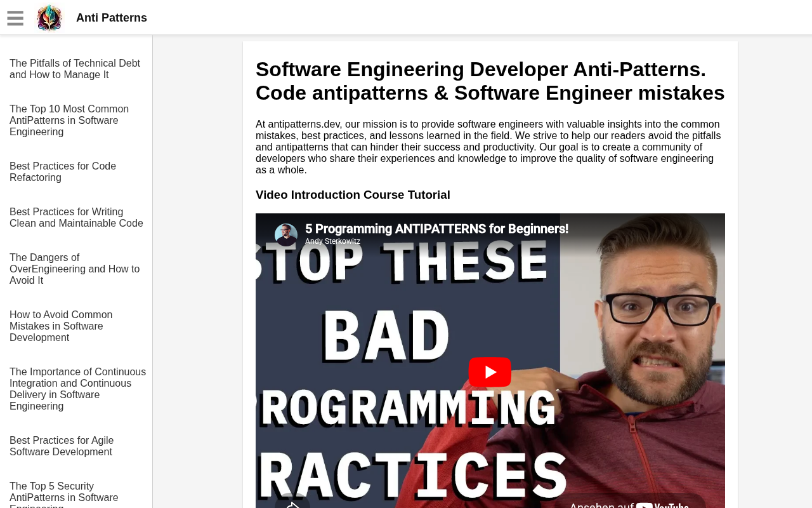Click the Anti Patterns site logo
The image size is (812, 508).
coord(49,18)
